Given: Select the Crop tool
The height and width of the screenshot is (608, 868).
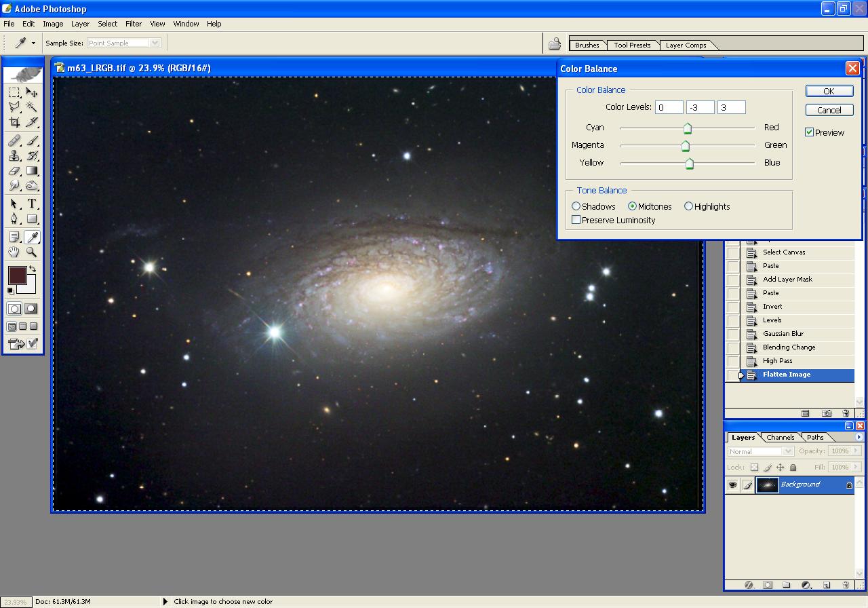Looking at the screenshot, I should pyautogui.click(x=14, y=123).
